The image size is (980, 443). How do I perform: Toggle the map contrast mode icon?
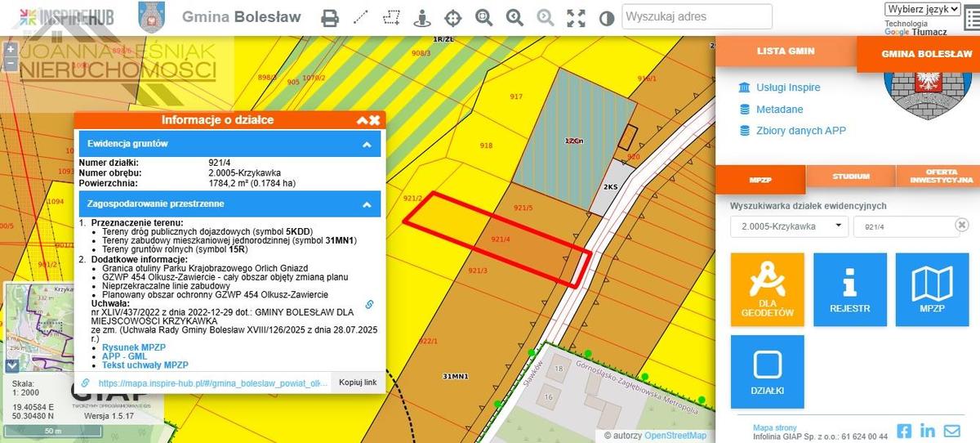pyautogui.click(x=607, y=17)
